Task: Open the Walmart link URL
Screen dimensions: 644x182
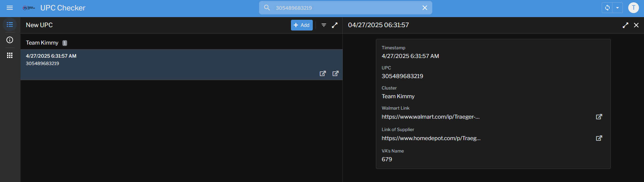Action: tap(431, 117)
